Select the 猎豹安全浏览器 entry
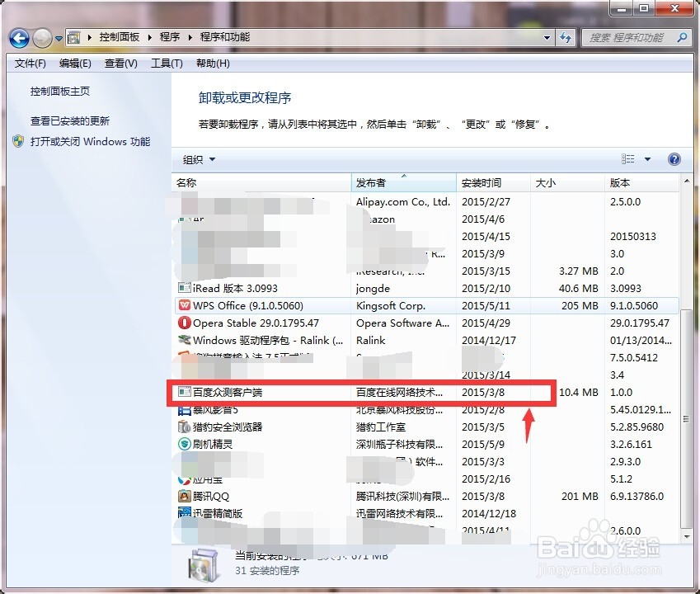The image size is (700, 594). tap(426, 427)
